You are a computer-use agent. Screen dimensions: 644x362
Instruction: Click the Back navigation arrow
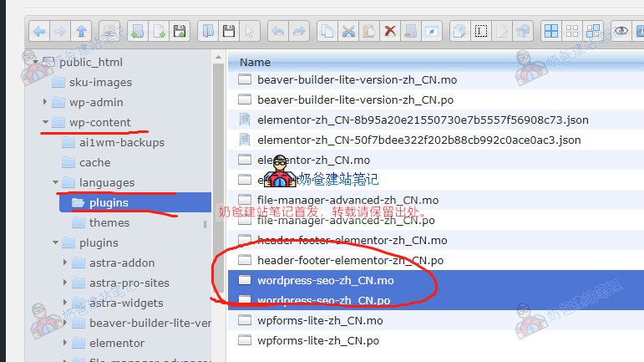tap(39, 32)
